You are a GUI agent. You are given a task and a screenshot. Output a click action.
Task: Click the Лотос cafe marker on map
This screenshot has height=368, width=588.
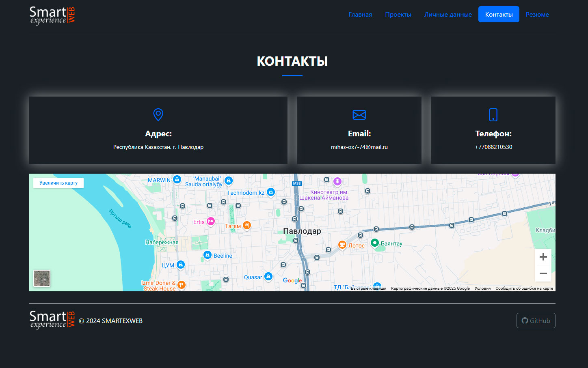click(x=342, y=245)
